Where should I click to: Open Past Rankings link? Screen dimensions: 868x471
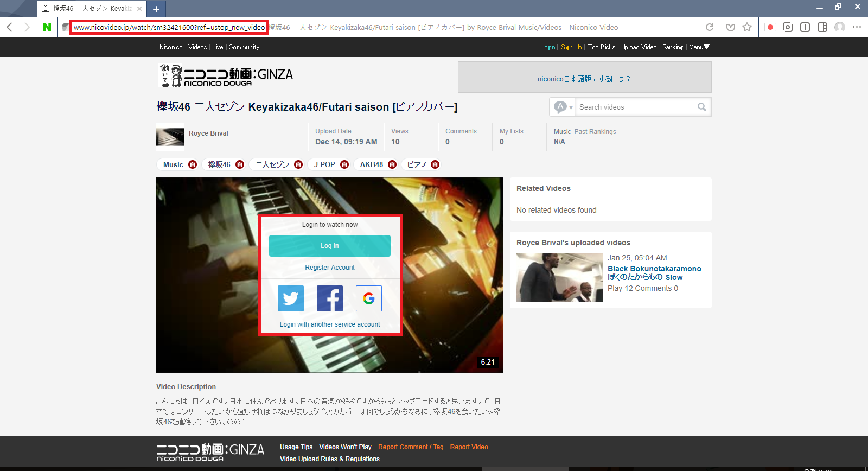(595, 132)
